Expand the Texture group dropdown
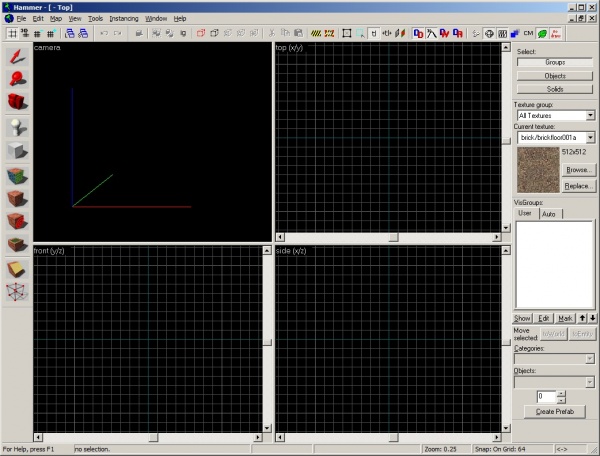 pos(590,115)
